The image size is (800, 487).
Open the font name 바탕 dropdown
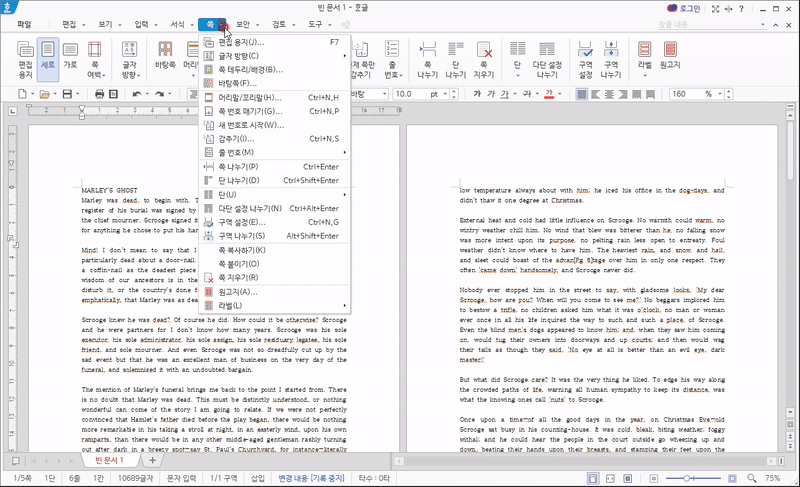tap(385, 94)
